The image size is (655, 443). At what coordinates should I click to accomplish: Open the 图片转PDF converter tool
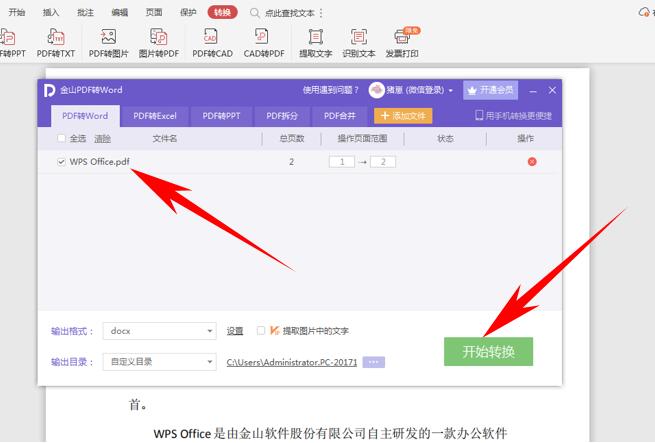pos(159,43)
